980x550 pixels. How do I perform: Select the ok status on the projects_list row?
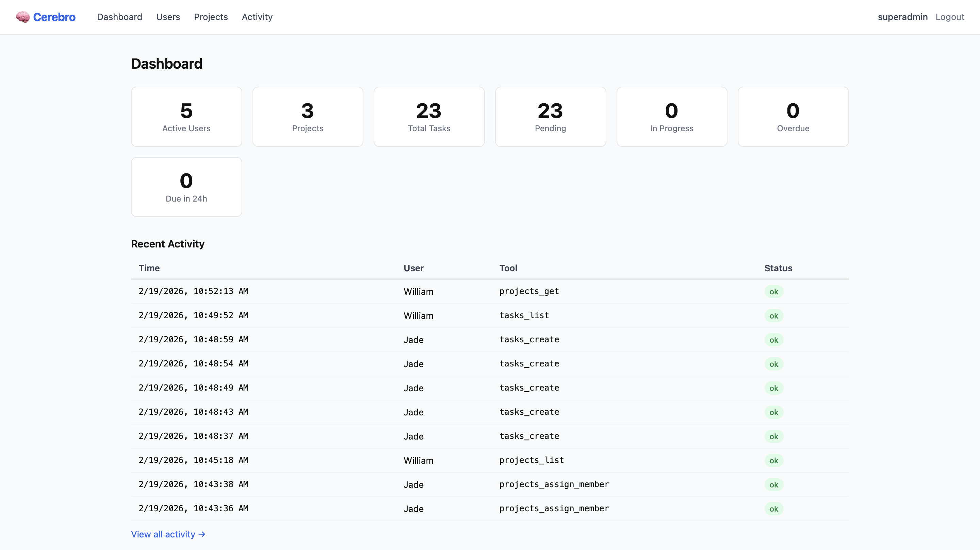pos(774,460)
